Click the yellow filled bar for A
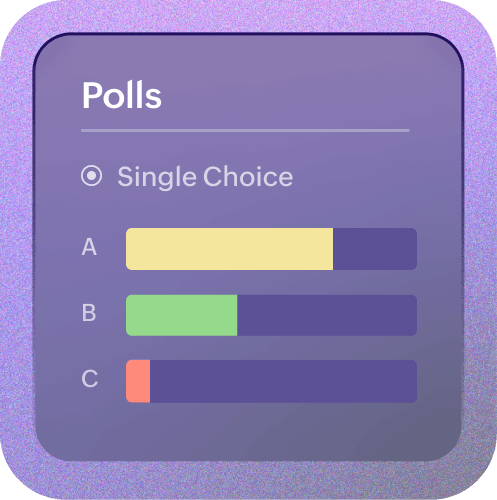 (x=229, y=249)
